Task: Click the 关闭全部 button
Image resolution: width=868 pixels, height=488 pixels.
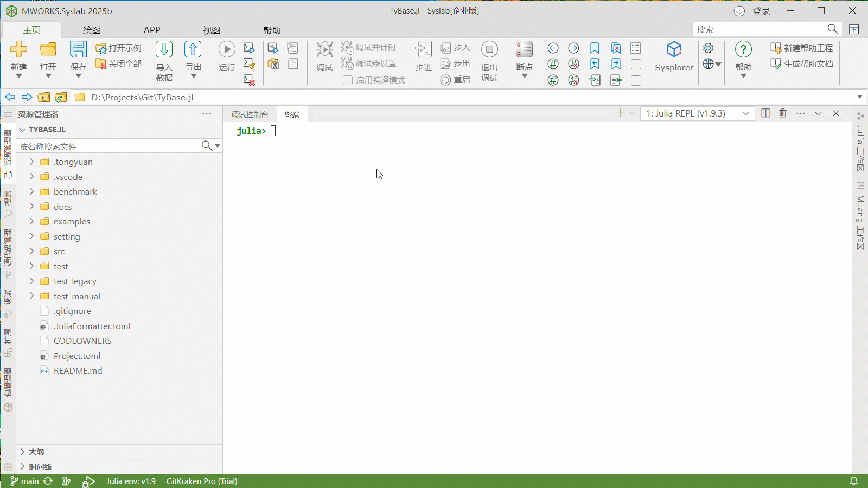Action: [x=118, y=64]
